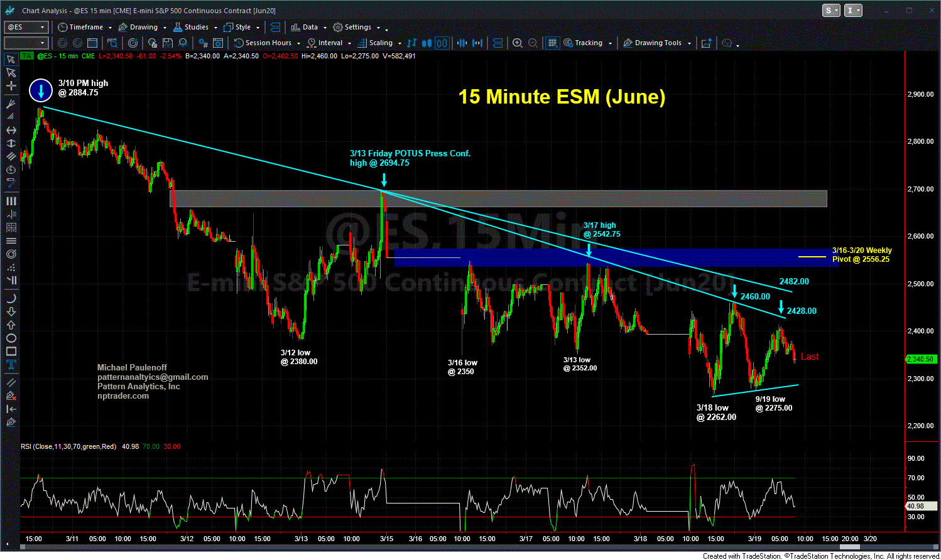Image resolution: width=941 pixels, height=560 pixels.
Task: Click the gear-with-hash settings icon
Action: (x=203, y=43)
